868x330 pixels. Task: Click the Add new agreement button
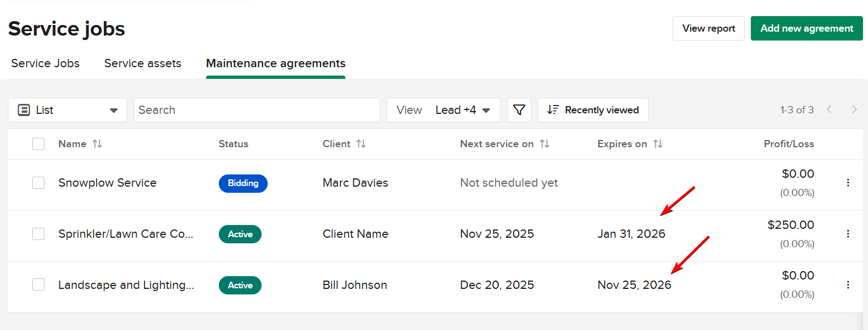pyautogui.click(x=806, y=28)
